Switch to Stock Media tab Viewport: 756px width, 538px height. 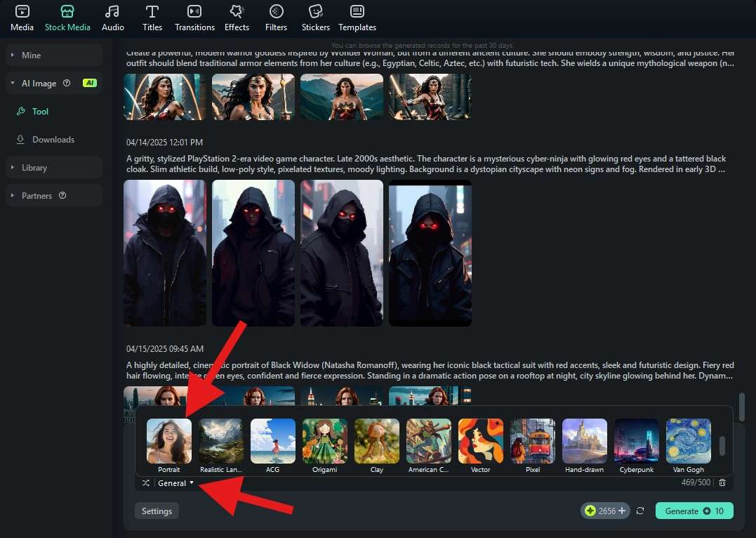coord(67,18)
